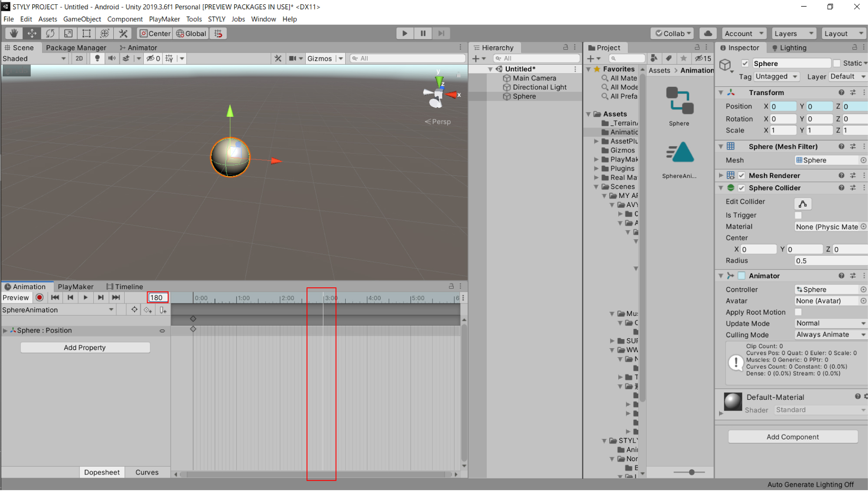
Task: Enable the Is Trigger checkbox
Action: point(798,215)
